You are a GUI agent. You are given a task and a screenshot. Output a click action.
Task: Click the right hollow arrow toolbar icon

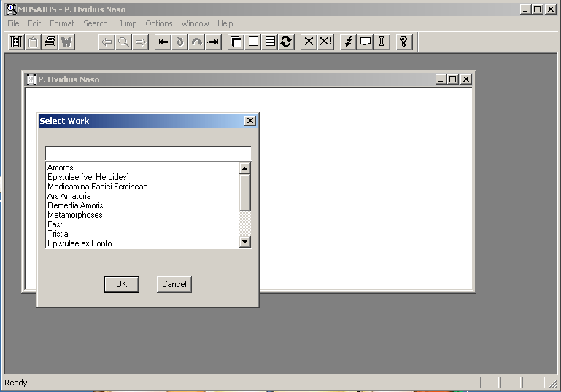[140, 42]
